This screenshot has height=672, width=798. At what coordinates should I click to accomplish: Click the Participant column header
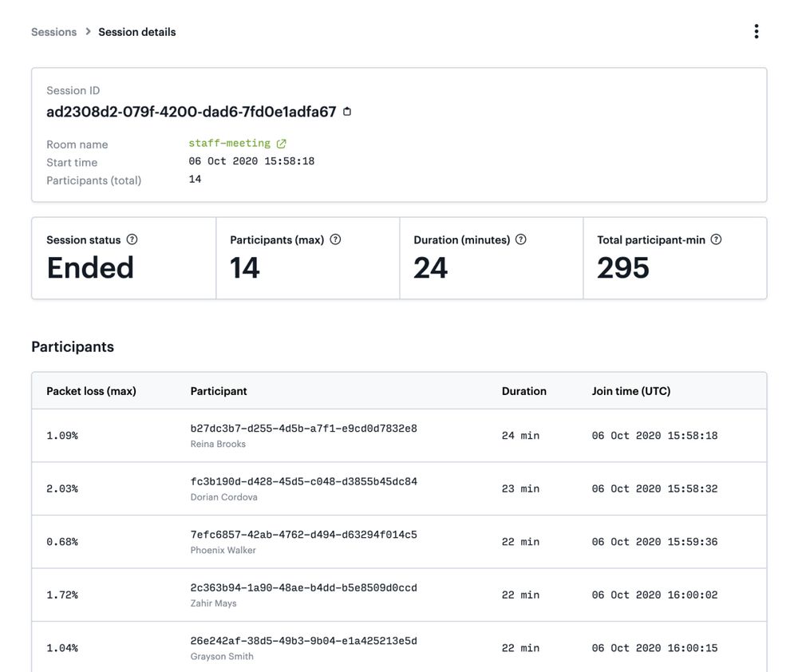[x=218, y=391]
